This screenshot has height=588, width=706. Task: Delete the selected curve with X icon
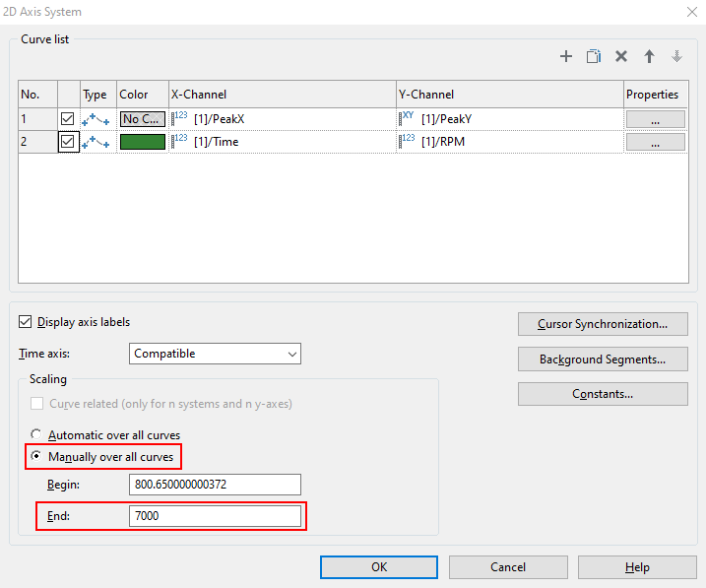(621, 57)
